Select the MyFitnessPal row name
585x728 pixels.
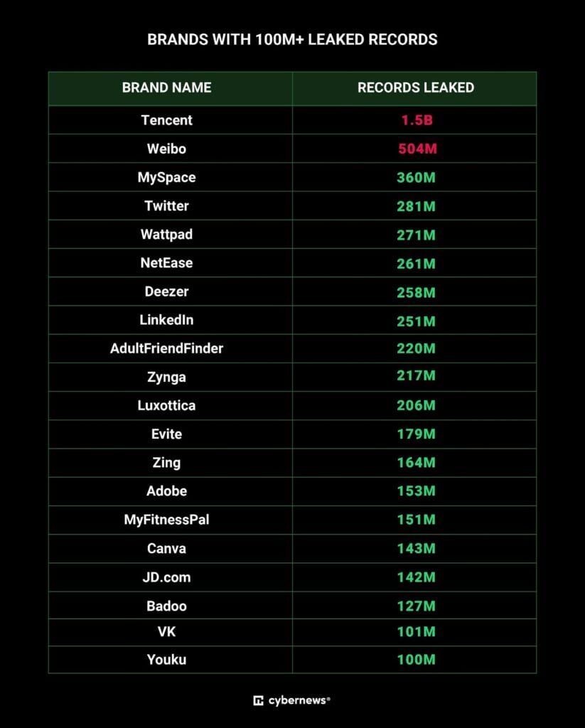[166, 520]
